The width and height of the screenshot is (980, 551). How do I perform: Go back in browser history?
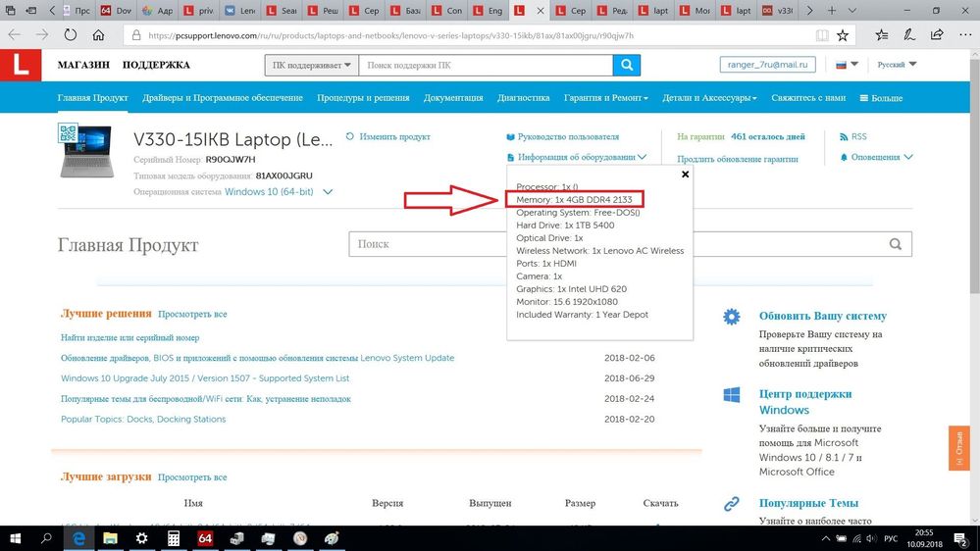click(x=15, y=35)
